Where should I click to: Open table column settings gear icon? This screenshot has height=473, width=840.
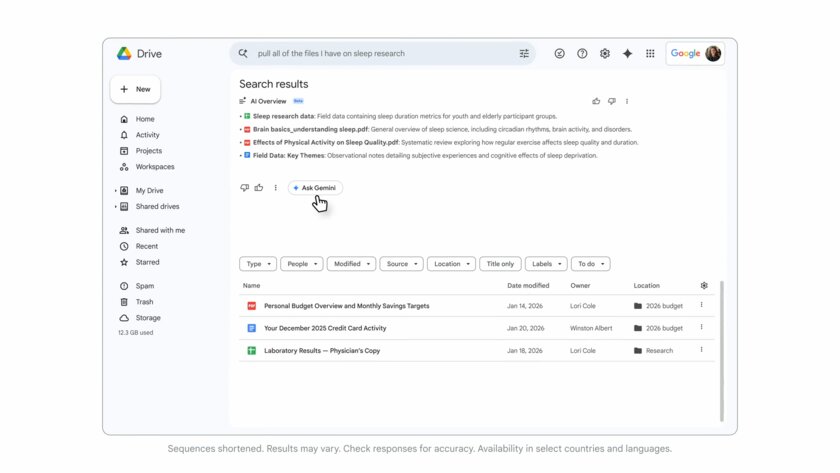pos(704,286)
